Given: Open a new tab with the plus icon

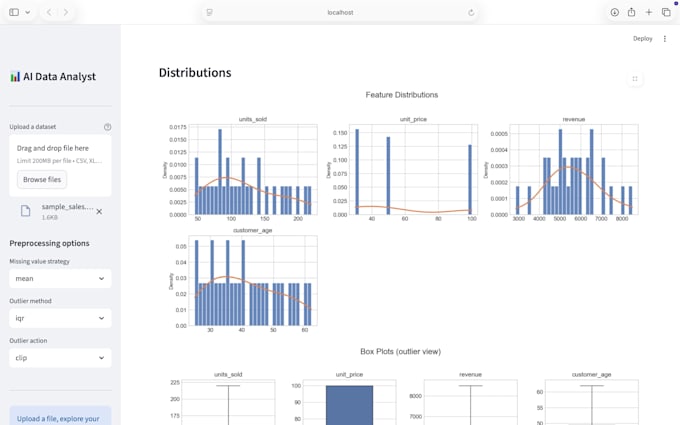Looking at the screenshot, I should [648, 12].
